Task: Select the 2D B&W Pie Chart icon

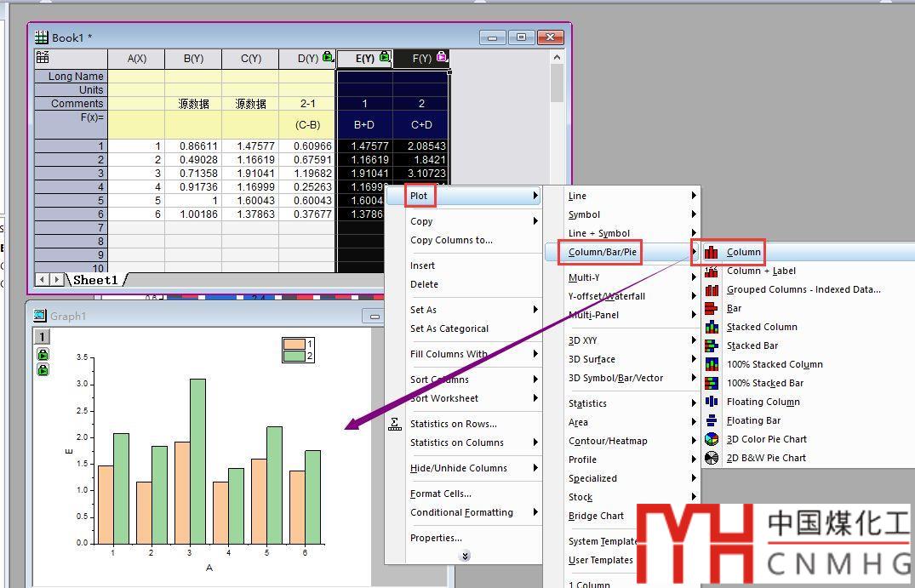Action: tap(711, 457)
